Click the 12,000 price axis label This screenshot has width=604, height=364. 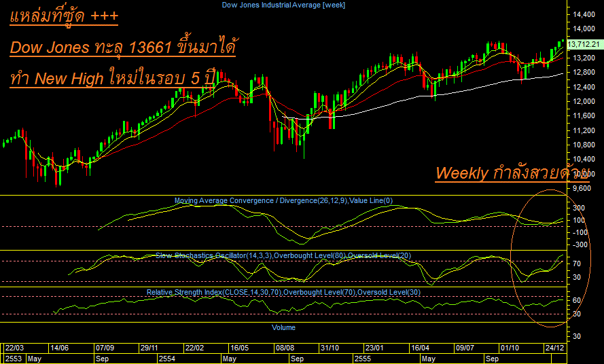coord(584,101)
